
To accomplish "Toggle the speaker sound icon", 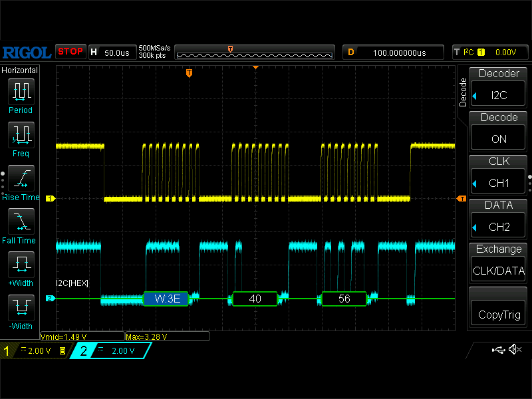I will [514, 350].
